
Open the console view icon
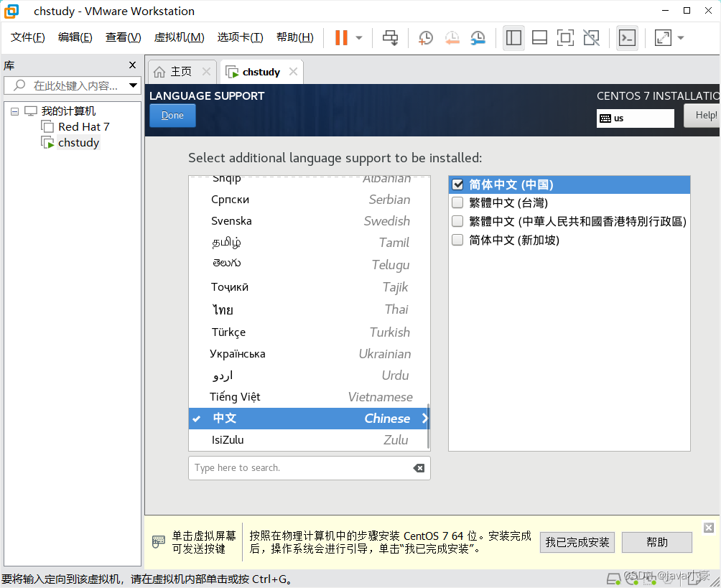[627, 38]
